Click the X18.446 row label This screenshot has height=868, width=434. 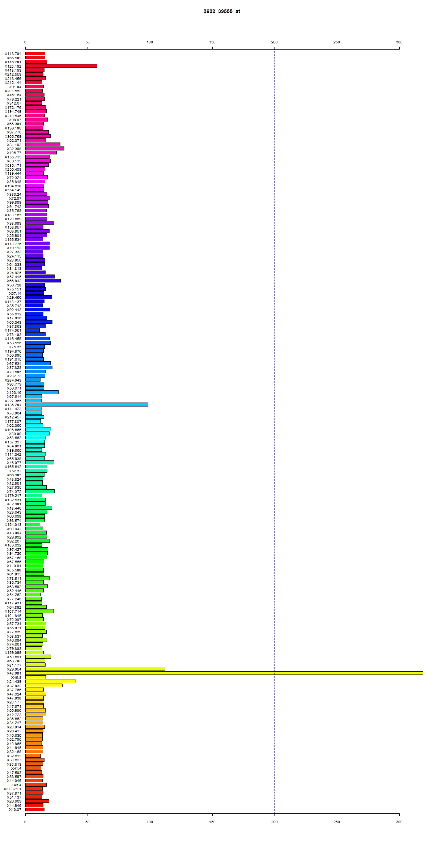(14, 508)
